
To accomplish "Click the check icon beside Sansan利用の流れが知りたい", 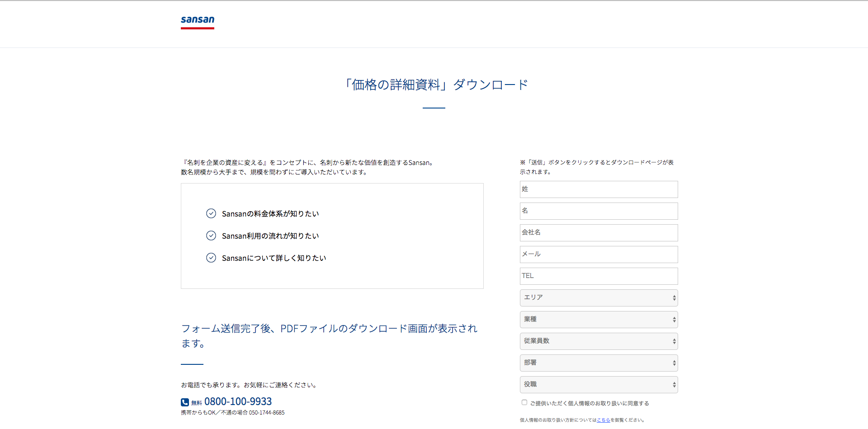I will (x=211, y=236).
